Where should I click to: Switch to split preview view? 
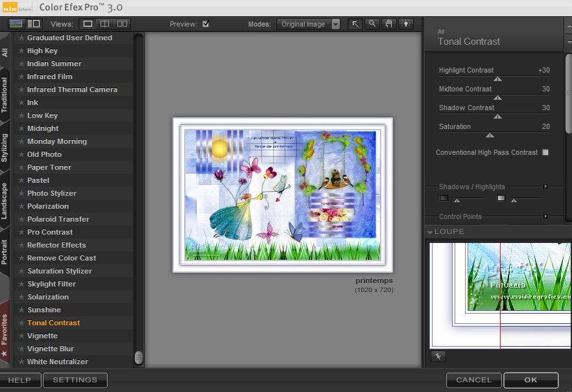click(x=104, y=24)
